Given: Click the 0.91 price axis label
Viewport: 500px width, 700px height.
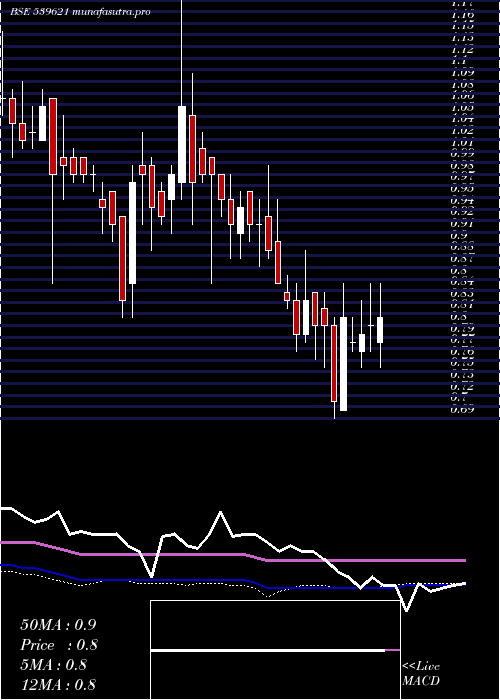Looking at the screenshot, I should [463, 224].
